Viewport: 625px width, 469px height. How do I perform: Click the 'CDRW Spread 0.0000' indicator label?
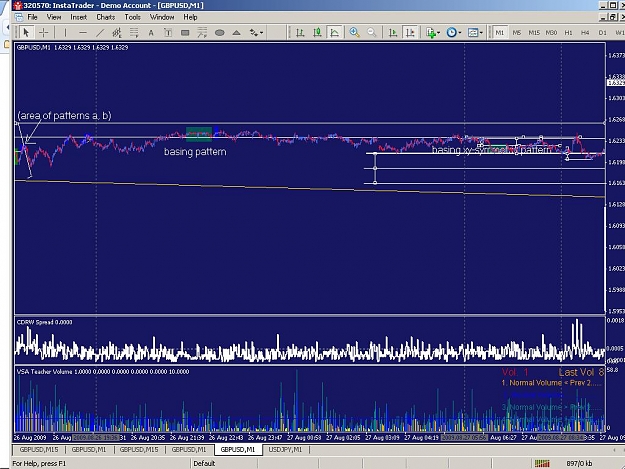pyautogui.click(x=45, y=322)
